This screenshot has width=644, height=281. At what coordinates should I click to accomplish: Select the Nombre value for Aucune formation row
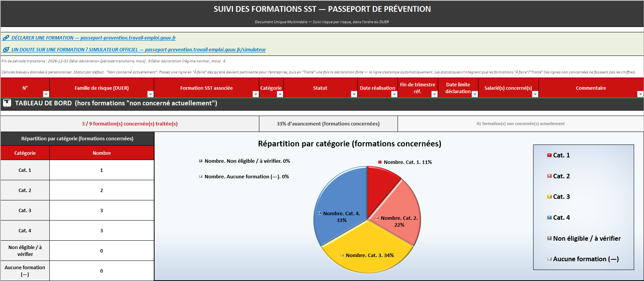(102, 271)
